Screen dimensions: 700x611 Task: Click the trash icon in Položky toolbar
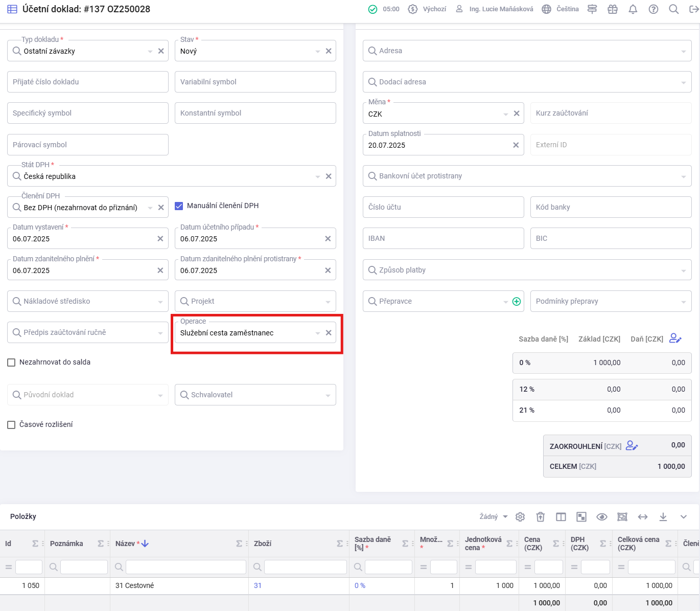tap(541, 517)
